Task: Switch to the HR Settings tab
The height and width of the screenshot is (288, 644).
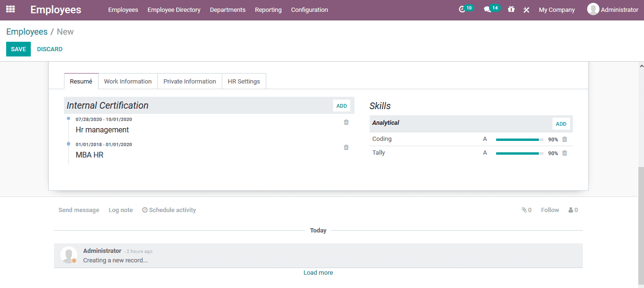Action: (244, 81)
